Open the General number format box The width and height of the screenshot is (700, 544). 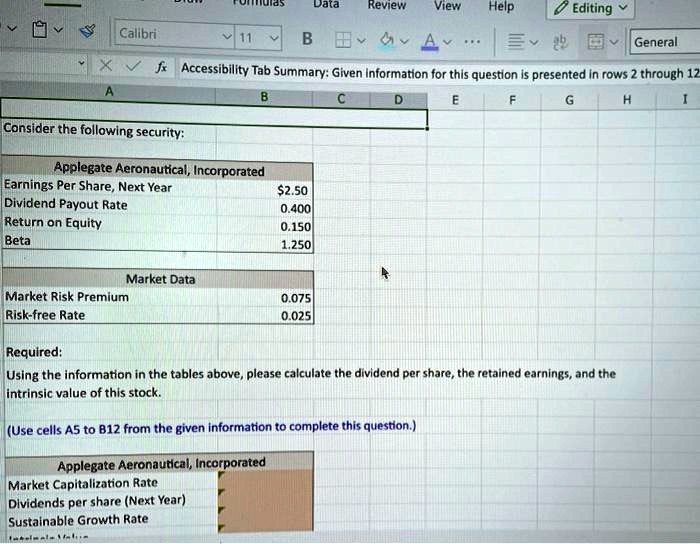pyautogui.click(x=664, y=42)
